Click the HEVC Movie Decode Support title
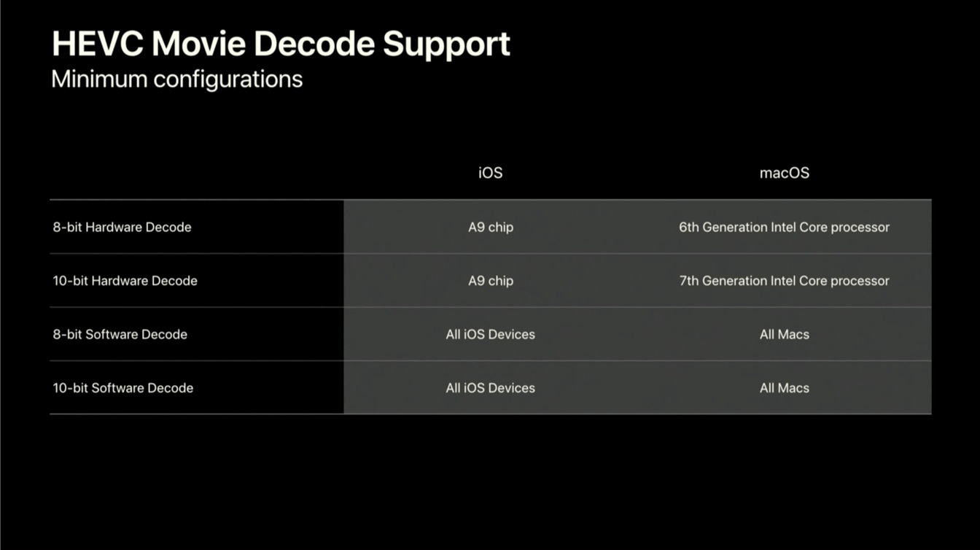This screenshot has width=980, height=550. click(x=281, y=45)
